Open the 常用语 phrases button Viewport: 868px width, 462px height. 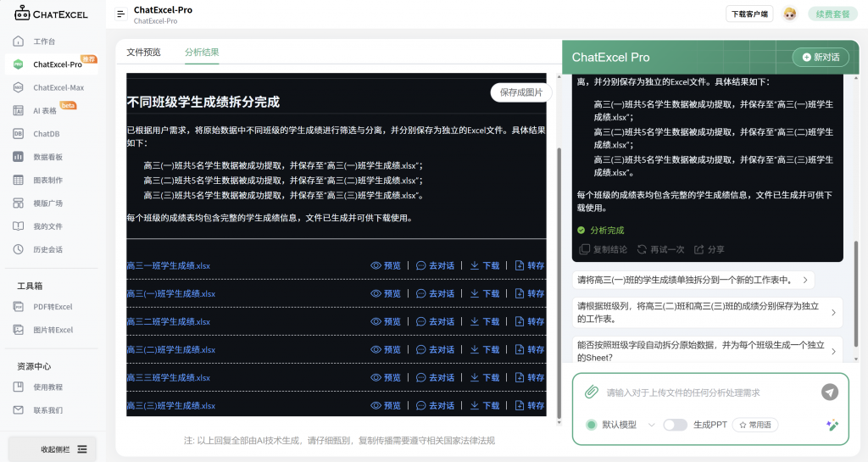755,425
